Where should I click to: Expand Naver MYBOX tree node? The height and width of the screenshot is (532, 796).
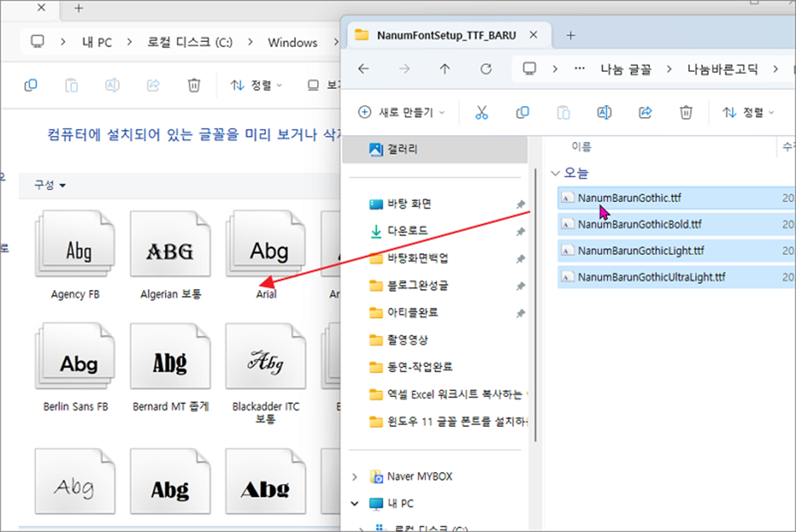click(x=355, y=477)
